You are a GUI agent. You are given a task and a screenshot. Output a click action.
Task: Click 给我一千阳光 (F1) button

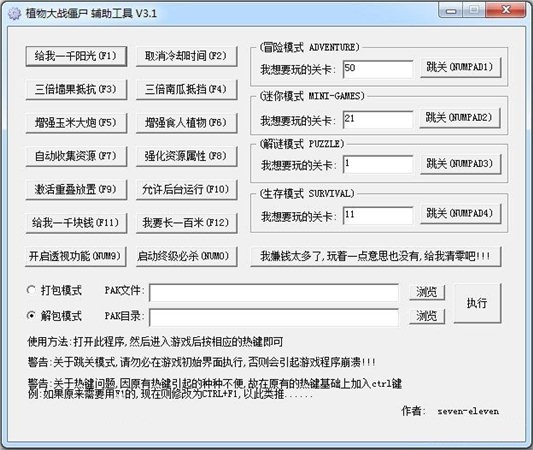point(76,56)
